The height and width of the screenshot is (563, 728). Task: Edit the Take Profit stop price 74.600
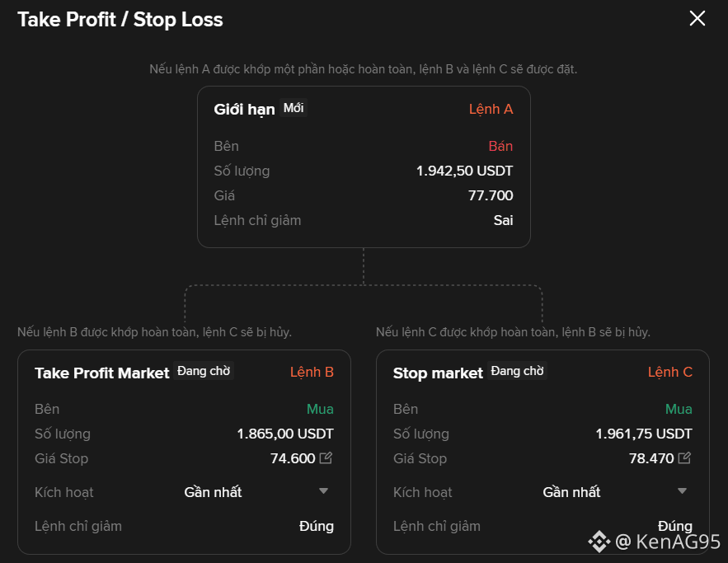(326, 457)
